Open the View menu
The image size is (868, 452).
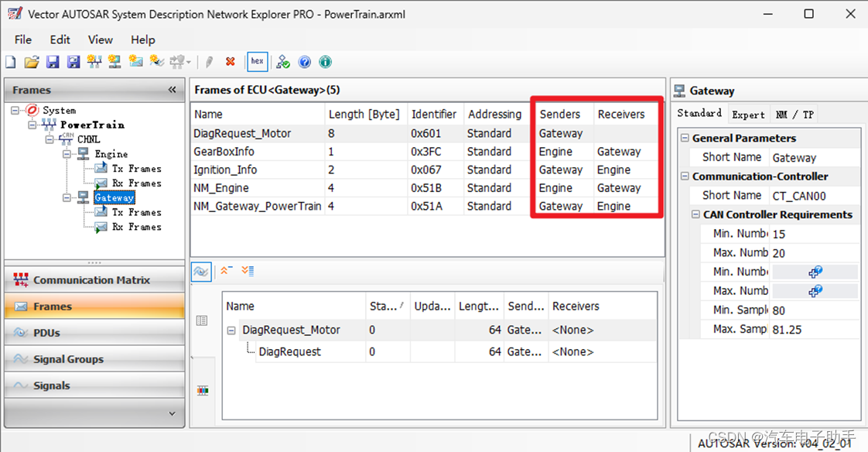point(101,40)
